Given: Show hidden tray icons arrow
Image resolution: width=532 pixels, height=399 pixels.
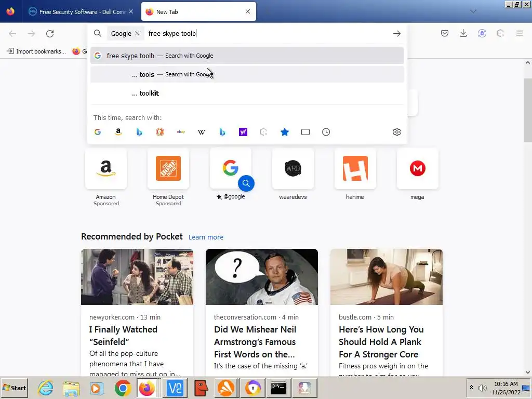Looking at the screenshot, I should [471, 388].
